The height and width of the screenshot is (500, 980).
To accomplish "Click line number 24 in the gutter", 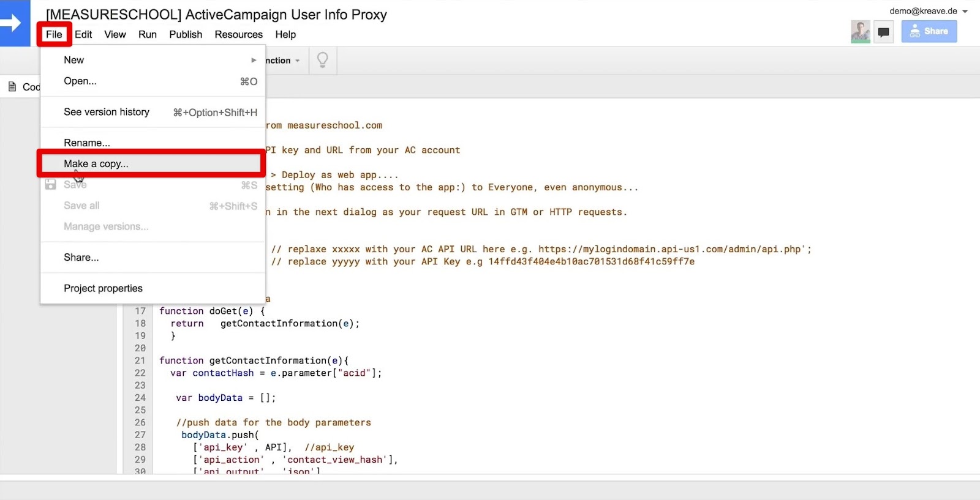I will (x=140, y=398).
